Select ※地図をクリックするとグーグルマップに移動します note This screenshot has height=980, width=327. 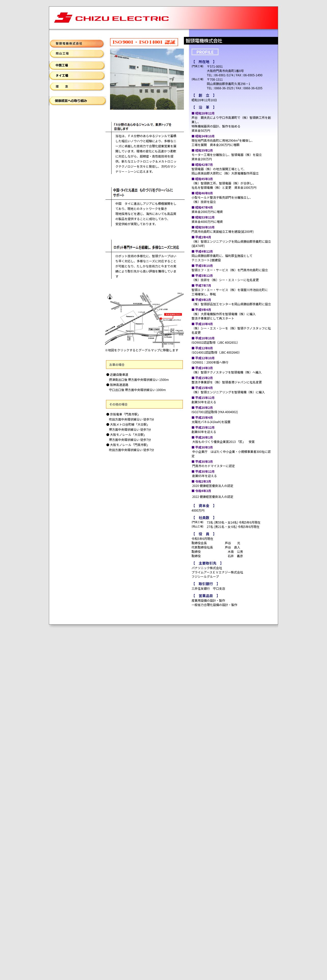142,350
